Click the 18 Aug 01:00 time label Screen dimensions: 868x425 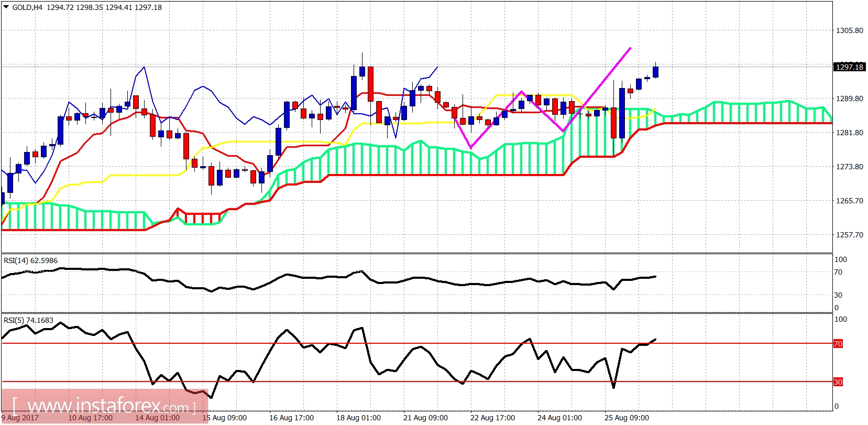pos(358,418)
